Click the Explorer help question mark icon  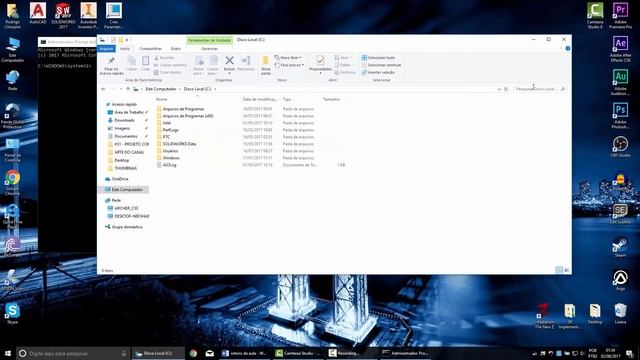click(x=568, y=49)
